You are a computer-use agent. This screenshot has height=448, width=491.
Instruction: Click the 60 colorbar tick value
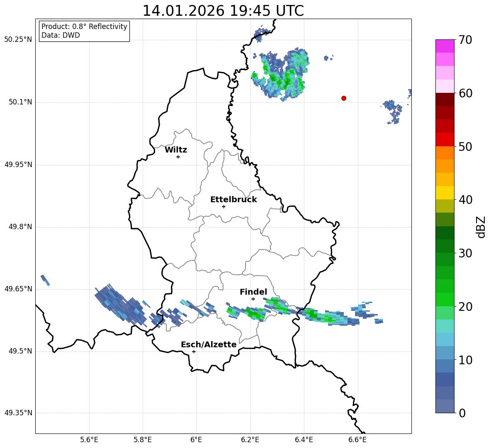pos(465,93)
